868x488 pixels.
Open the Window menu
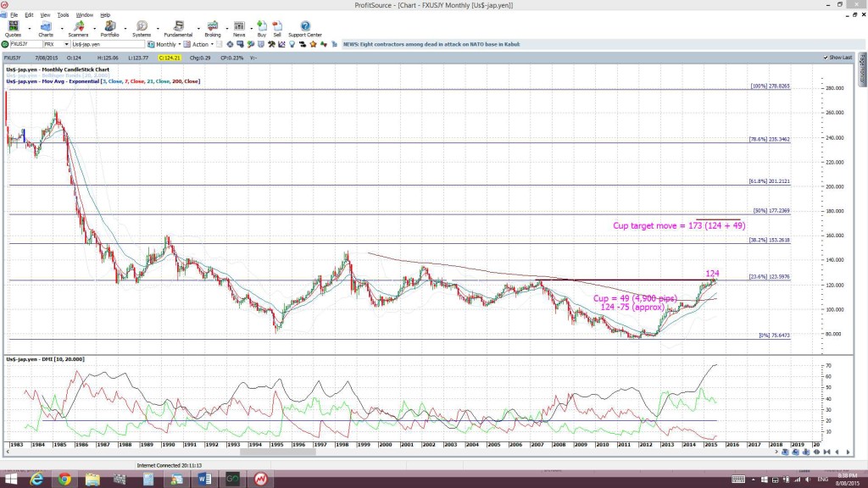[x=84, y=15]
